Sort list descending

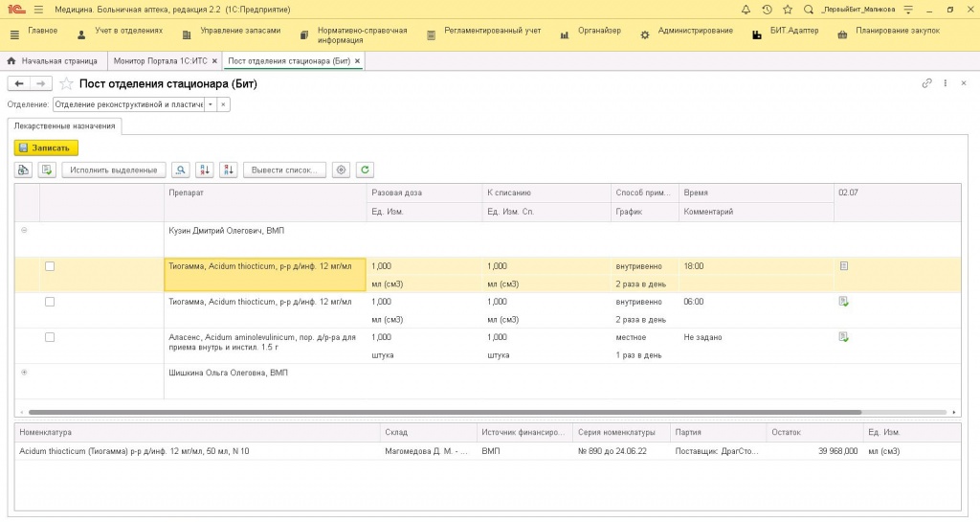click(228, 170)
